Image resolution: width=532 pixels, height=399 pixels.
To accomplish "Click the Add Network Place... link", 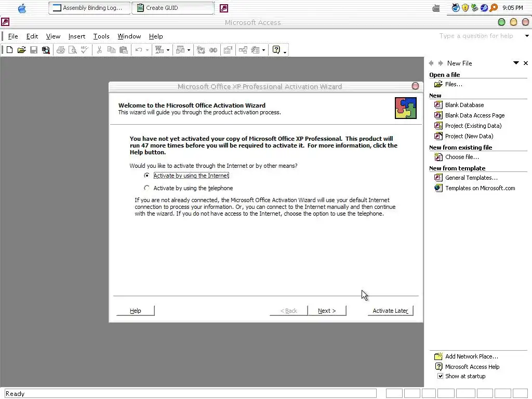I will (x=472, y=356).
